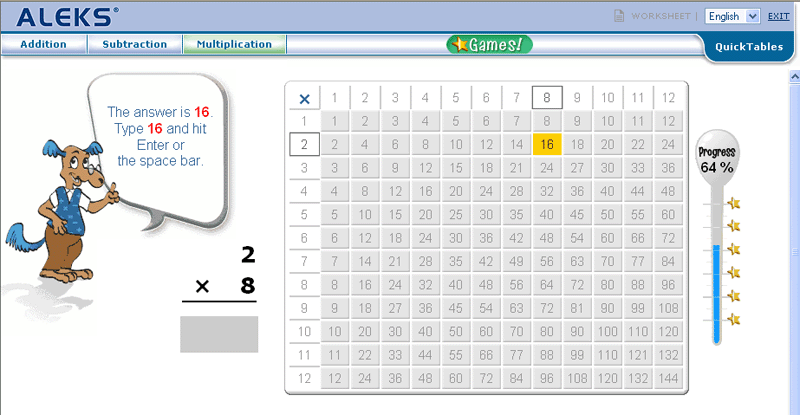Select column header 8 in the table

coord(547,97)
